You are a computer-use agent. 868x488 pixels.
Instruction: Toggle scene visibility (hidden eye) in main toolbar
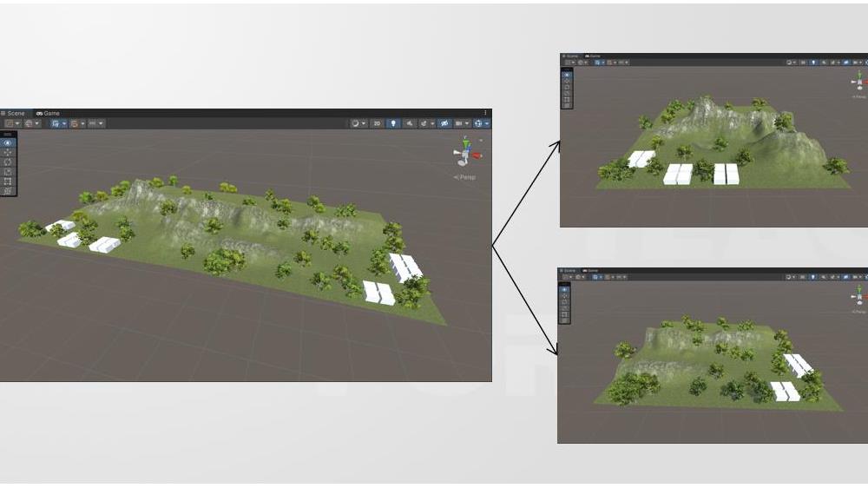444,123
